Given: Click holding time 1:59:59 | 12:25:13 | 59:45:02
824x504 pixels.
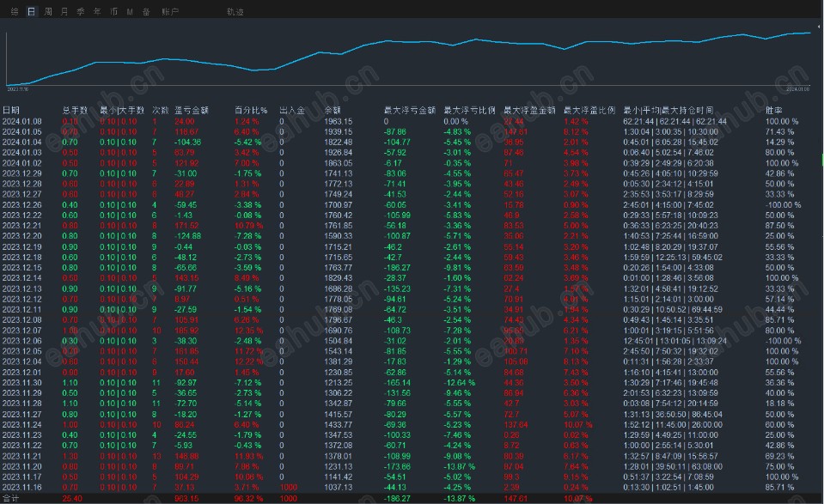Looking at the screenshot, I should pyautogui.click(x=673, y=258).
